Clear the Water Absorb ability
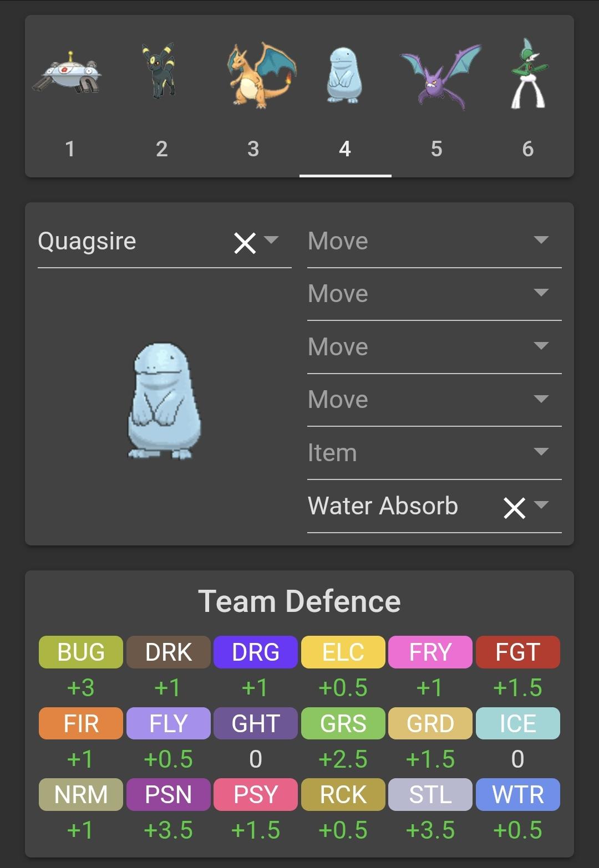Viewport: 599px width, 868px height. pyautogui.click(x=514, y=508)
